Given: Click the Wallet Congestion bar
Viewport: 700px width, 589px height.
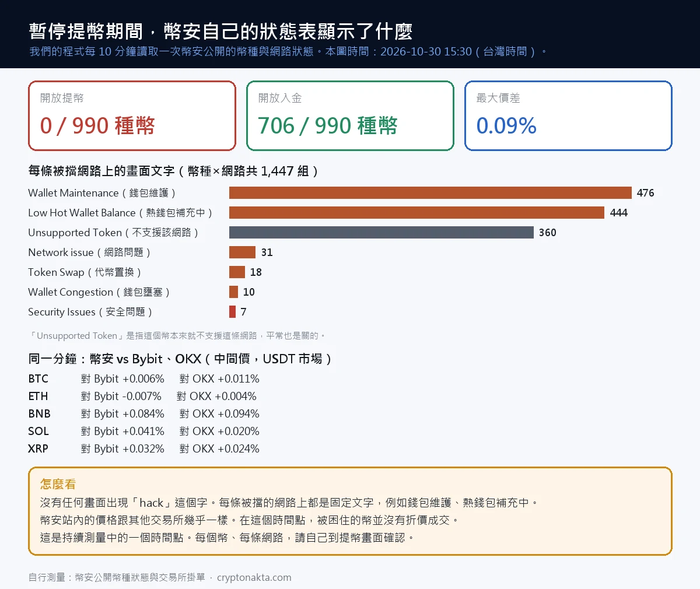Looking at the screenshot, I should click(233, 292).
